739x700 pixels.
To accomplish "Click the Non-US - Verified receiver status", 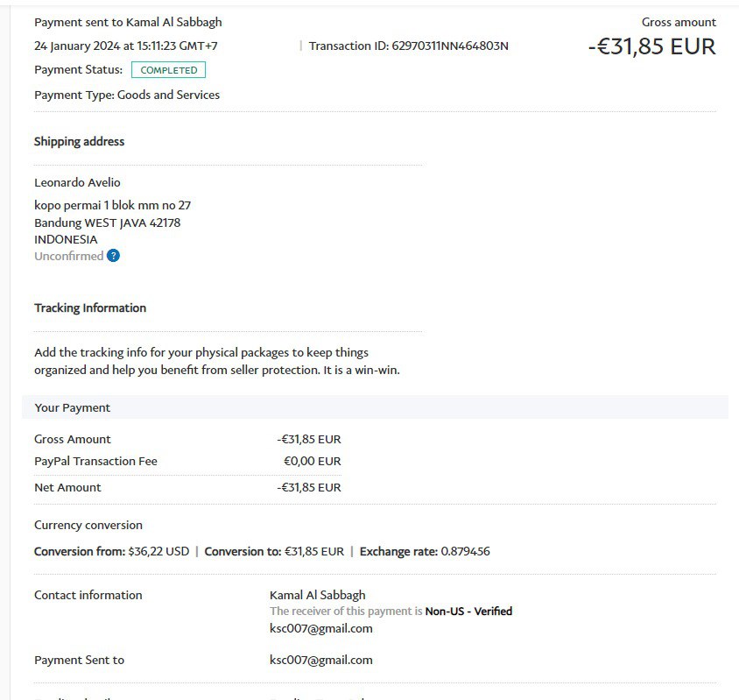I will pyautogui.click(x=468, y=611).
